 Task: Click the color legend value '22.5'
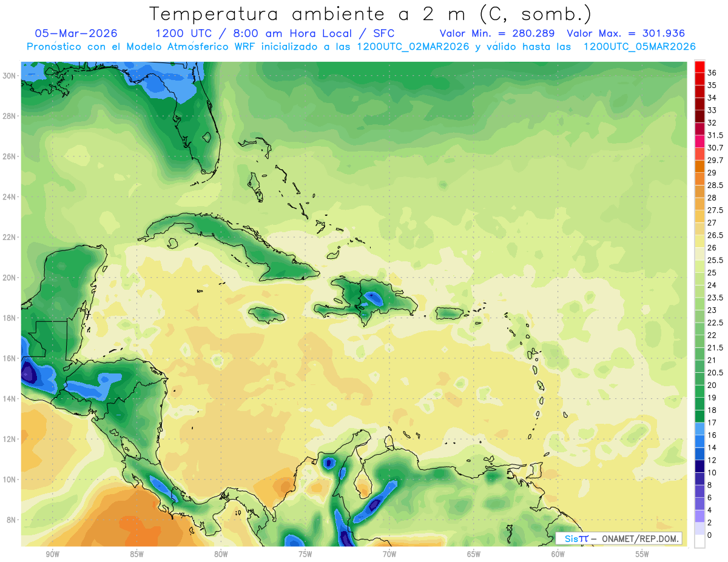tap(715, 323)
